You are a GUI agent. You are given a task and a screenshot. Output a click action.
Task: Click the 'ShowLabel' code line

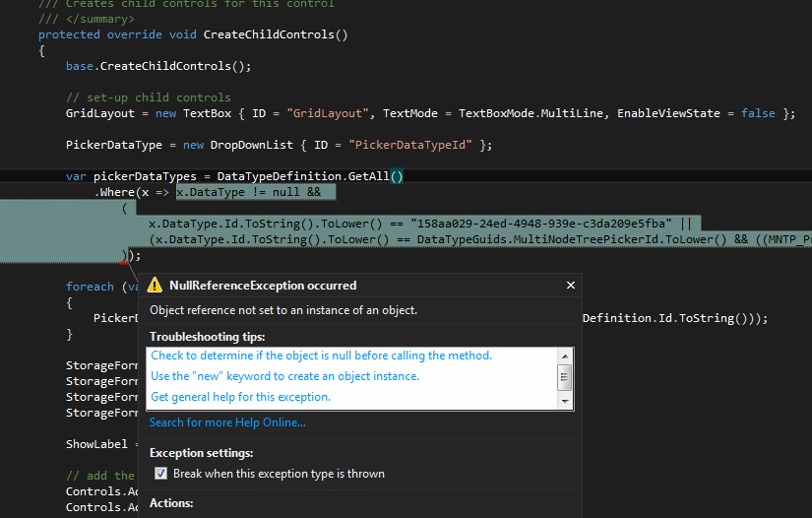click(x=102, y=444)
